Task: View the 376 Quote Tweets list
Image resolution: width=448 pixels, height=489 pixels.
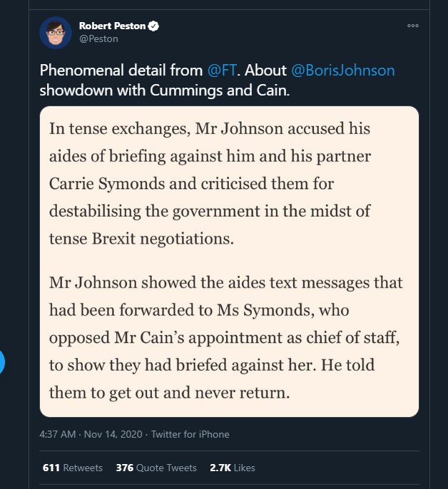Action: [x=156, y=468]
